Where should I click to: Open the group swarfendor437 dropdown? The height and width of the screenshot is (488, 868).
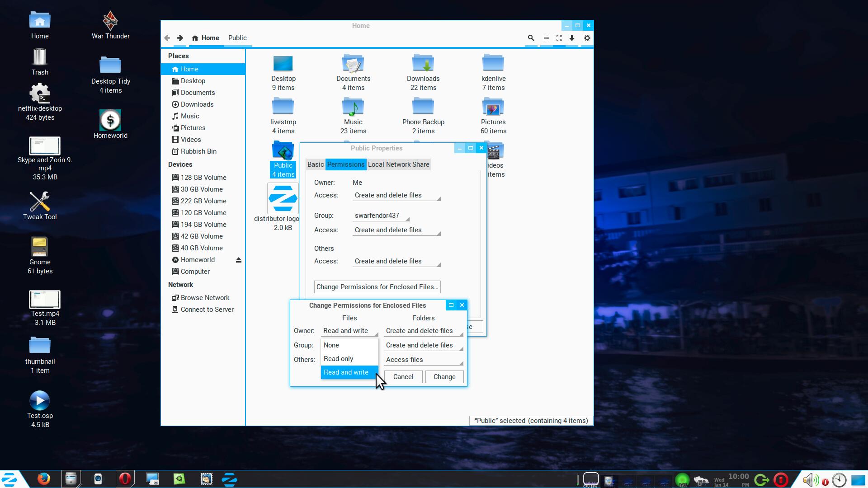(x=381, y=216)
